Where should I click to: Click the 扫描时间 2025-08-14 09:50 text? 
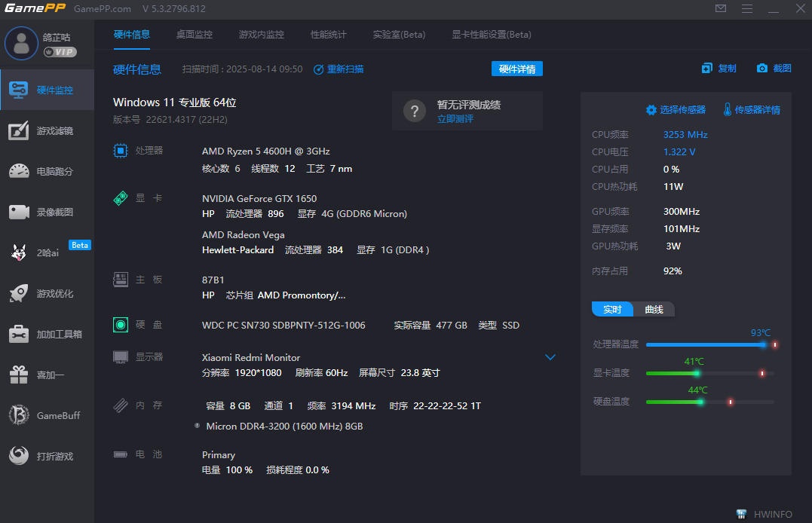pos(242,69)
